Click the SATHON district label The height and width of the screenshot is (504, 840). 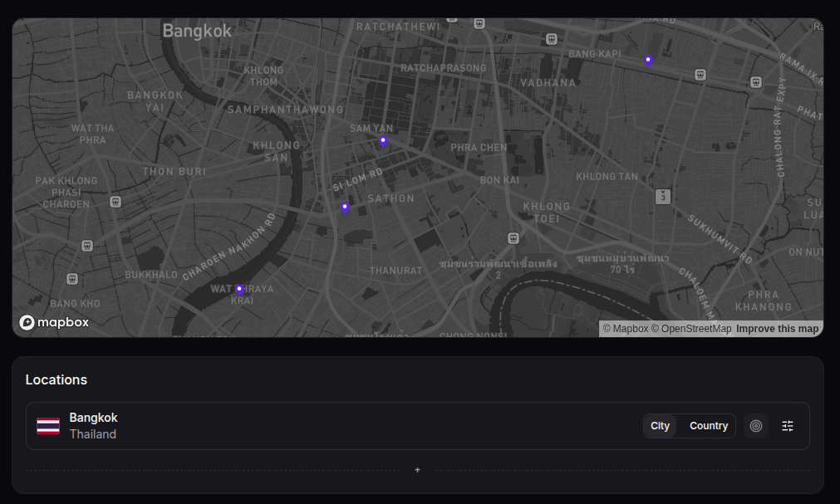[391, 198]
